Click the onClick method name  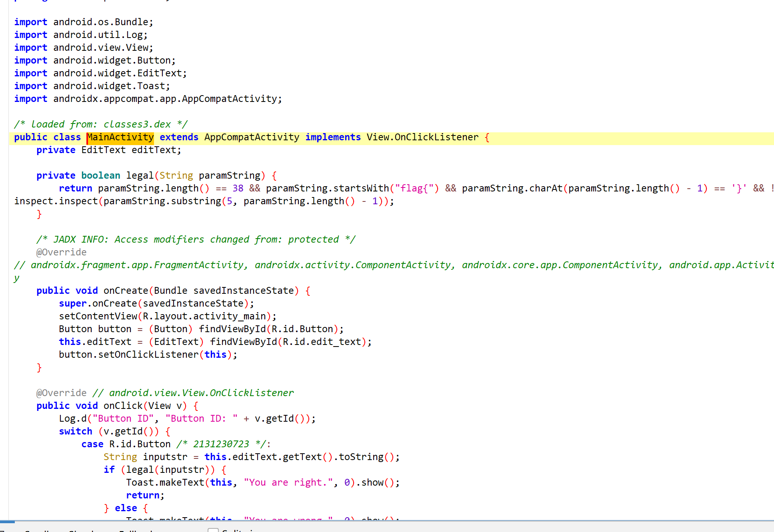coord(123,406)
